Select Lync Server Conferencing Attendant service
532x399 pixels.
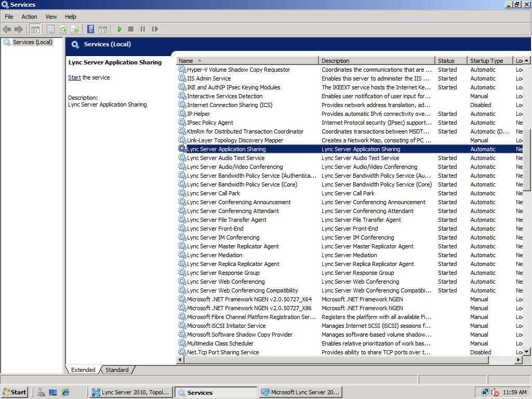[x=350, y=211]
